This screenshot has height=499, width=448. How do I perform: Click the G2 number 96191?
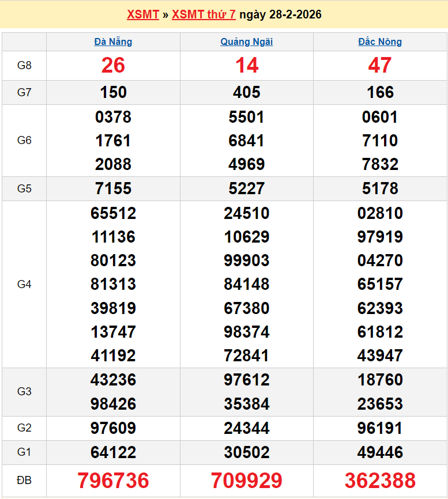[x=380, y=428]
